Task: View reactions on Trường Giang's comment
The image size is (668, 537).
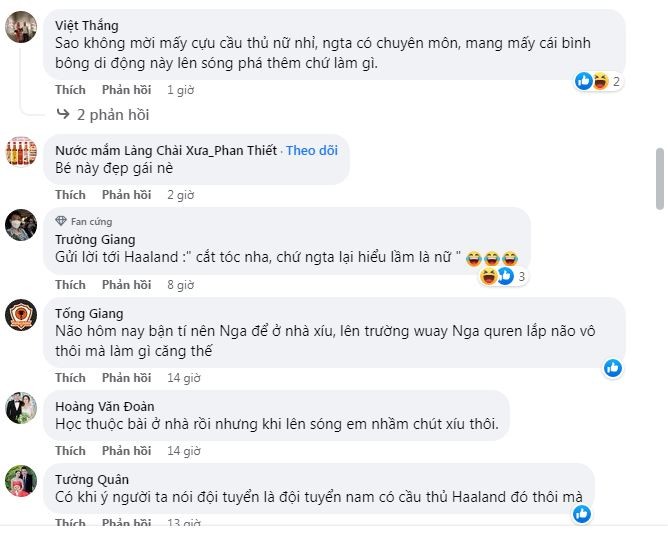Action: coord(498,276)
